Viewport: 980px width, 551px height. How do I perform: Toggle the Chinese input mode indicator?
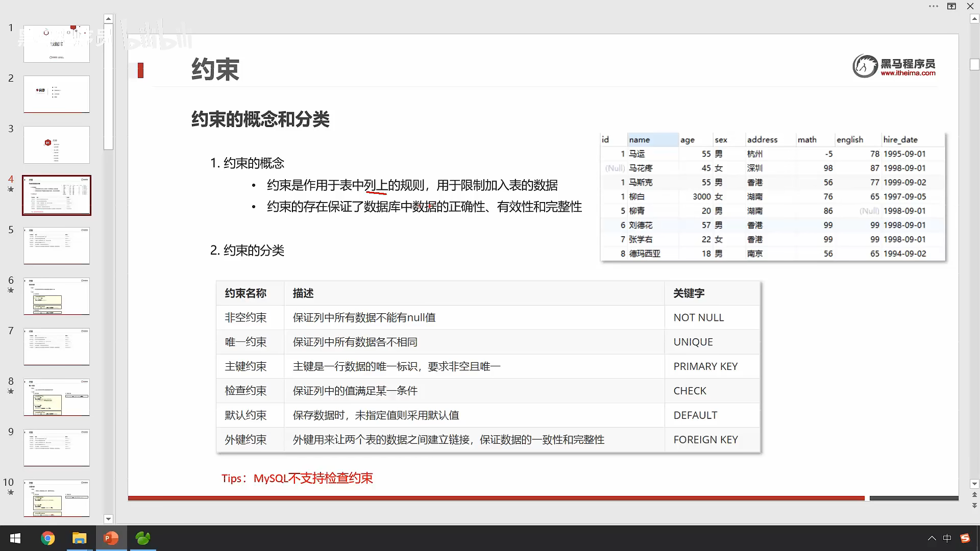pyautogui.click(x=947, y=538)
